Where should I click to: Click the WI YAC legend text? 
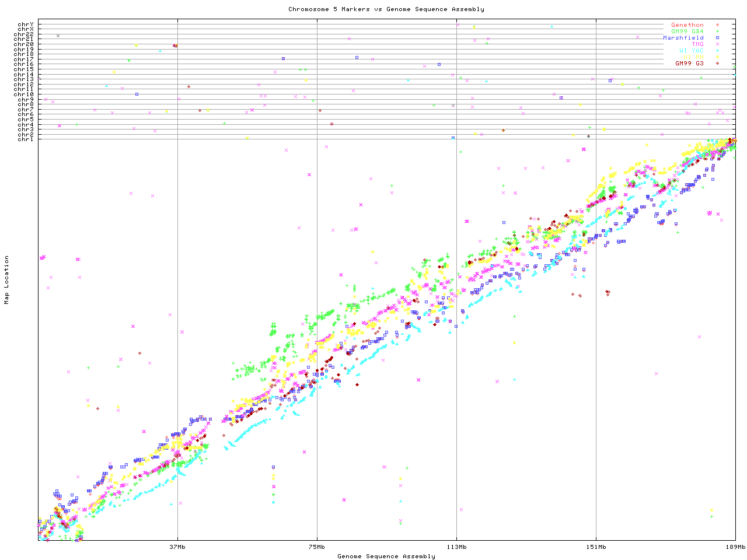click(691, 51)
